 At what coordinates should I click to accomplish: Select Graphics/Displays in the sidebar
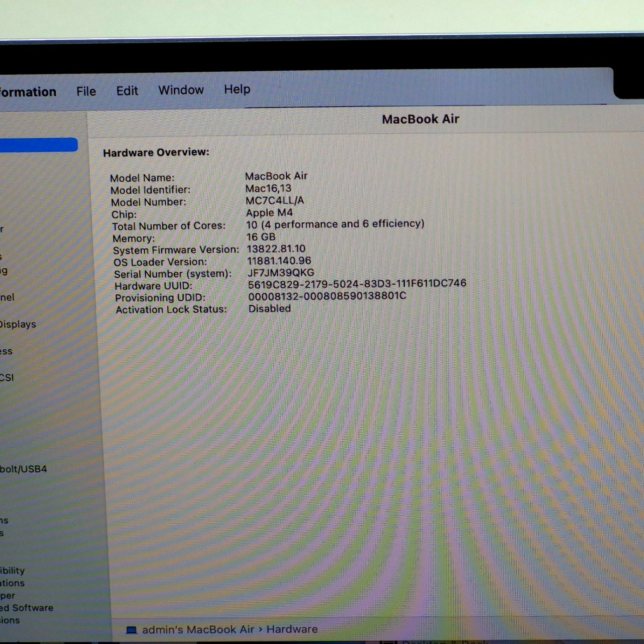(18, 324)
